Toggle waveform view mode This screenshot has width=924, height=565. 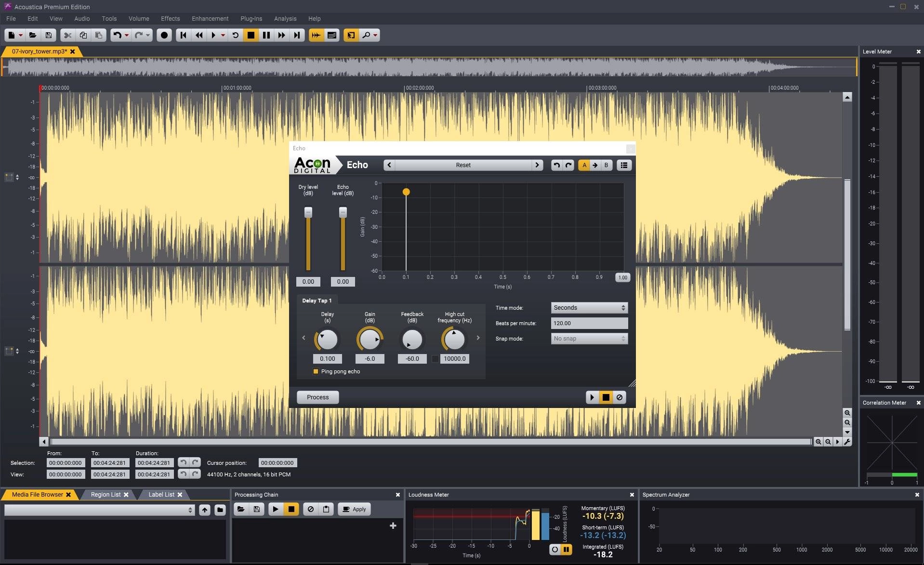(x=316, y=35)
